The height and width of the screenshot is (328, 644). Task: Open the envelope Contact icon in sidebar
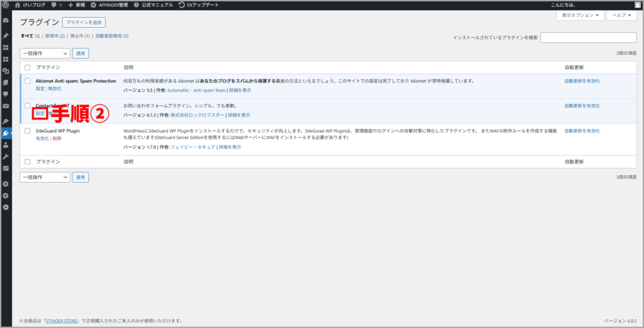6,106
